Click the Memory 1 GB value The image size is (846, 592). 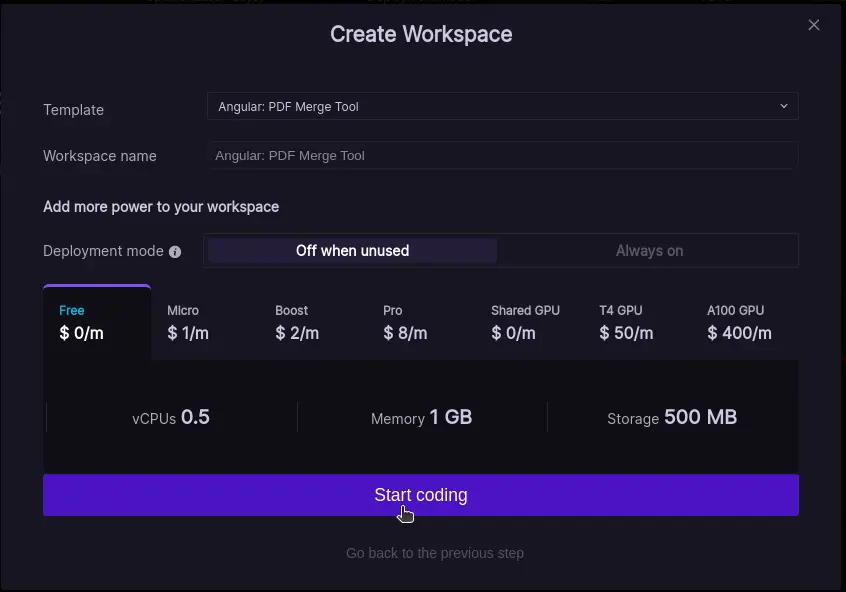(421, 417)
